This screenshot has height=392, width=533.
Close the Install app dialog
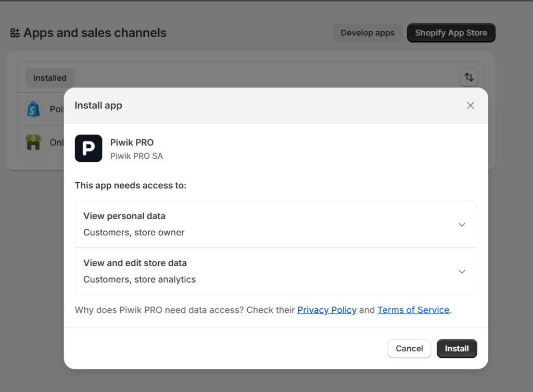click(x=470, y=105)
